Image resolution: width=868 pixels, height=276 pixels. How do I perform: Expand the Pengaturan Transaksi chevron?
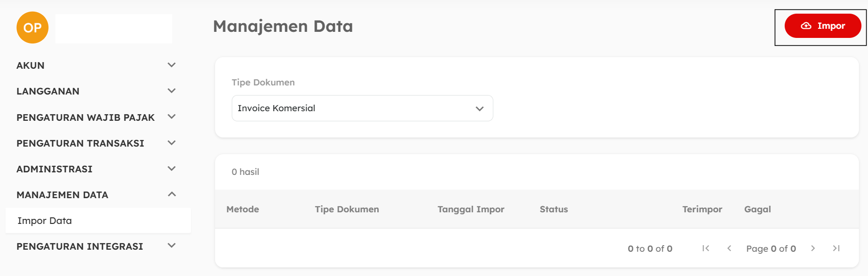pyautogui.click(x=172, y=143)
